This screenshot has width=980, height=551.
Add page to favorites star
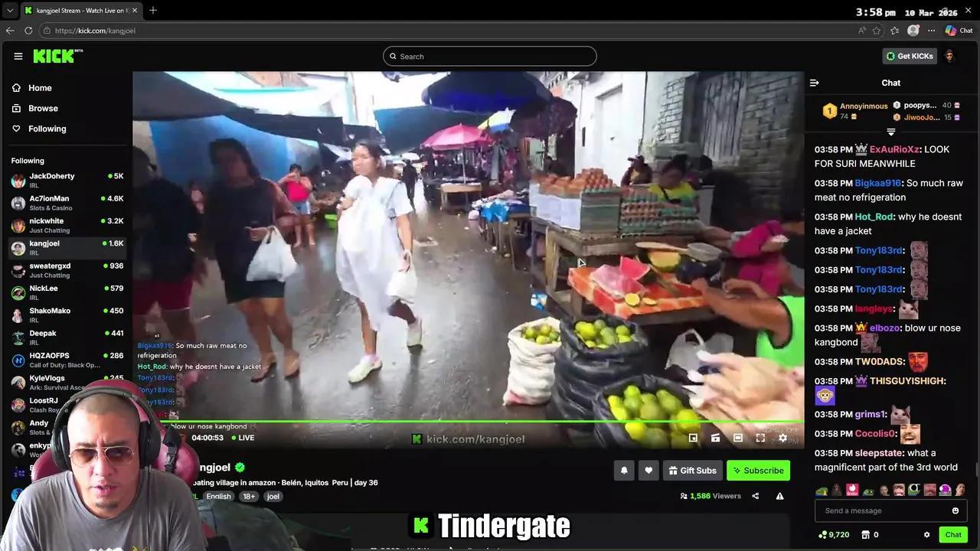tap(877, 31)
